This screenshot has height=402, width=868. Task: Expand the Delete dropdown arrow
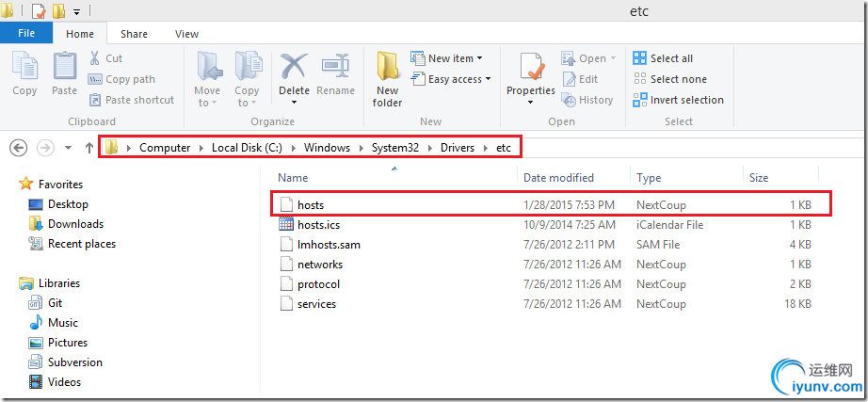(x=294, y=103)
